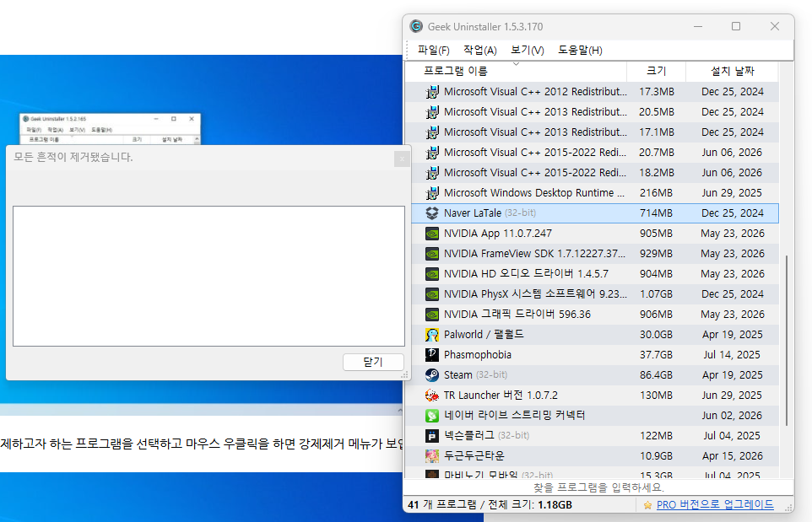The width and height of the screenshot is (812, 522).
Task: Click the NVIDIA PhysX 시스템 소프트웨어 icon
Action: click(432, 294)
